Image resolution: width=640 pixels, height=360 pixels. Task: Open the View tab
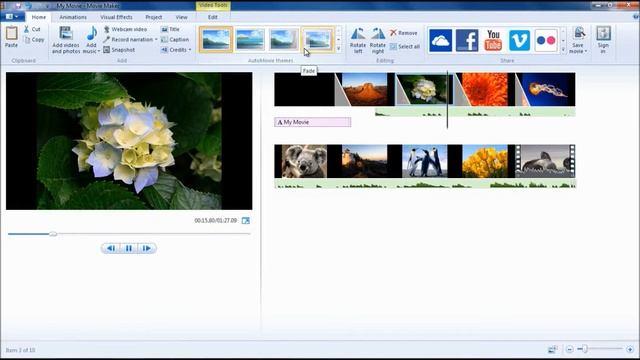pyautogui.click(x=181, y=17)
